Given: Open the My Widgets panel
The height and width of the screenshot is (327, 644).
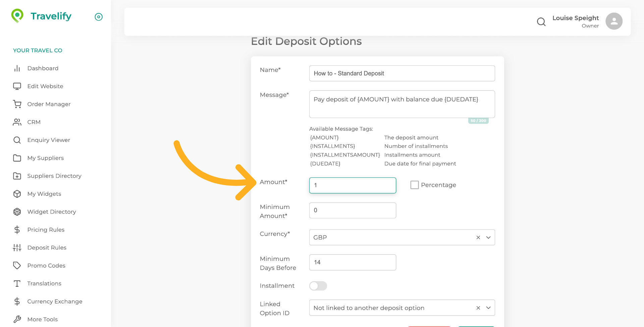Looking at the screenshot, I should tap(44, 194).
